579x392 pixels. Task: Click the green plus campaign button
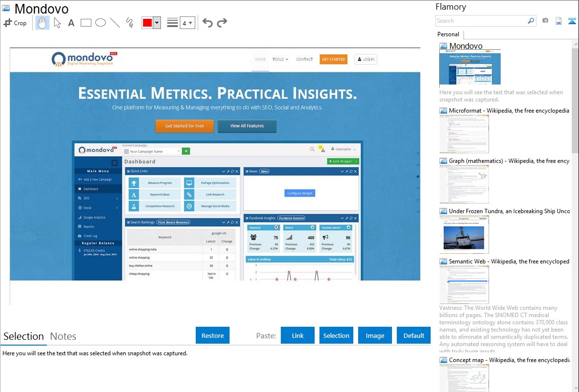point(186,151)
